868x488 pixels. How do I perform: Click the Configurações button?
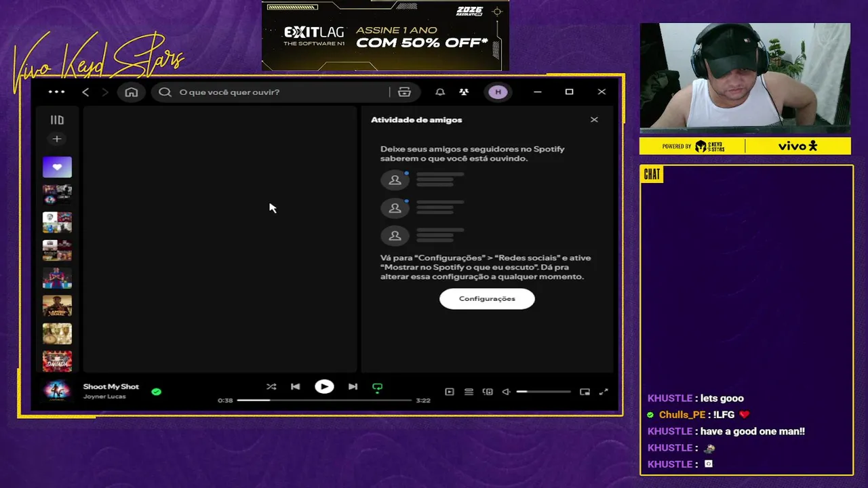click(x=487, y=299)
